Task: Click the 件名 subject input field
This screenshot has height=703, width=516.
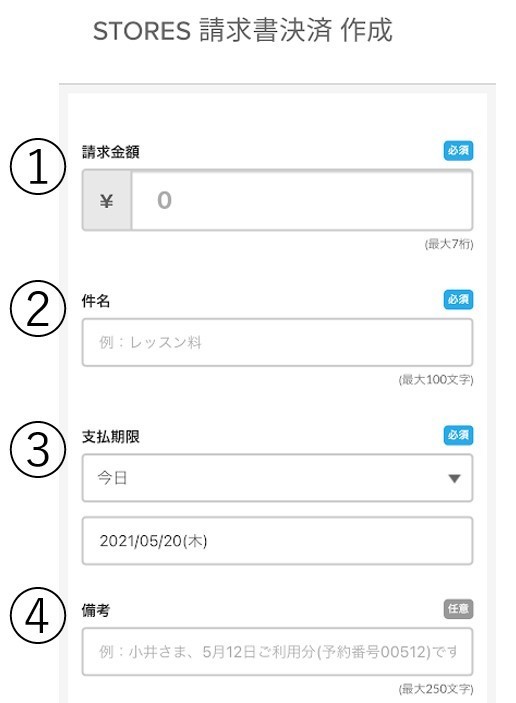Action: click(x=278, y=343)
